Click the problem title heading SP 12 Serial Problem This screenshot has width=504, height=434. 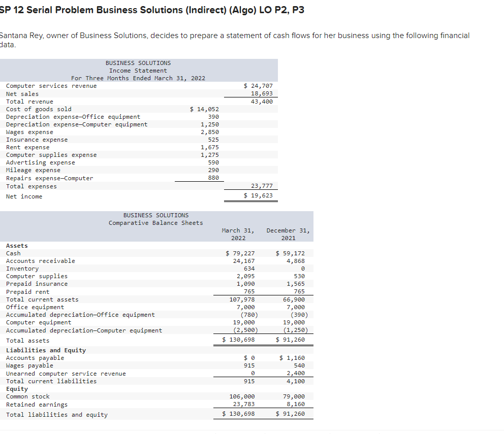151,10
